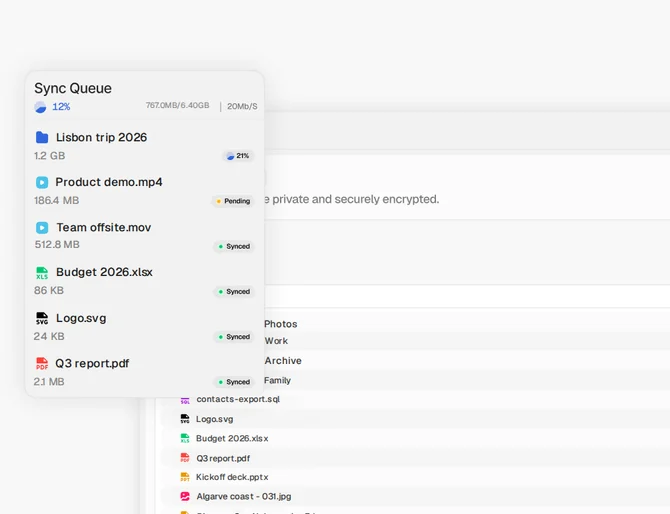The width and height of the screenshot is (670, 514).
Task: Click the Product demo.mp4 video icon
Action: coord(42,182)
